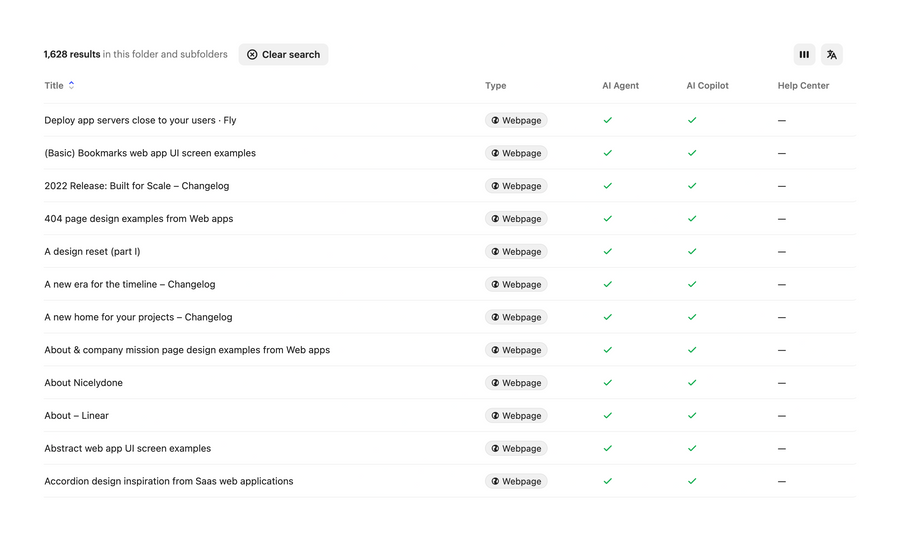Click Webpage tag in Abstract web app row
Screen dimensions: 900x541
(x=516, y=448)
